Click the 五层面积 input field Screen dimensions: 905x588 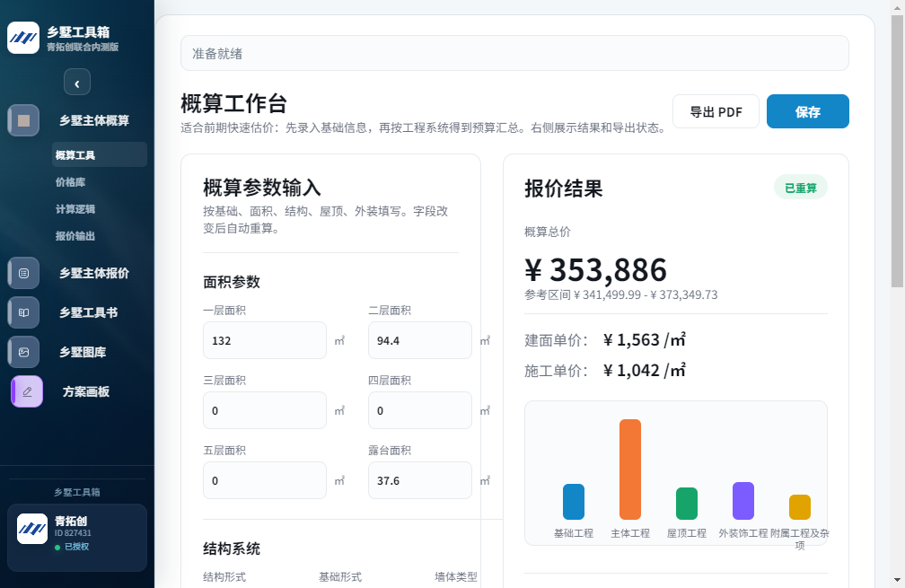(265, 480)
